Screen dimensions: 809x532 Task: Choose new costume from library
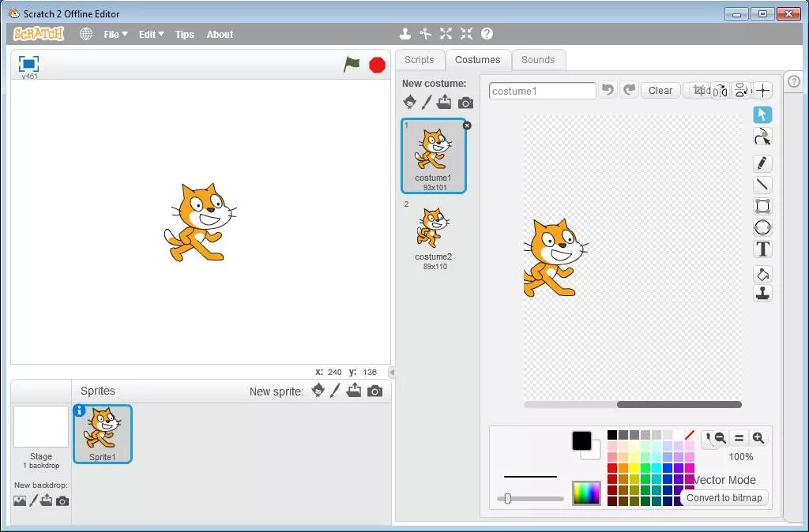410,102
